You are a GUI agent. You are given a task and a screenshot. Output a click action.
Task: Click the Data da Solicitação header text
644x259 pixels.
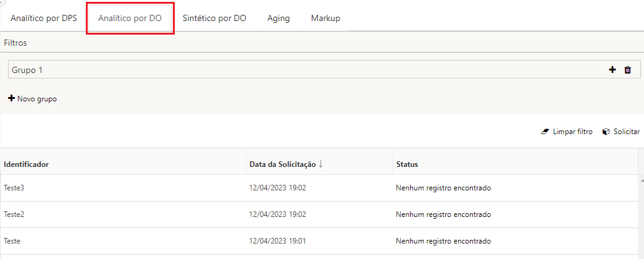click(x=282, y=164)
